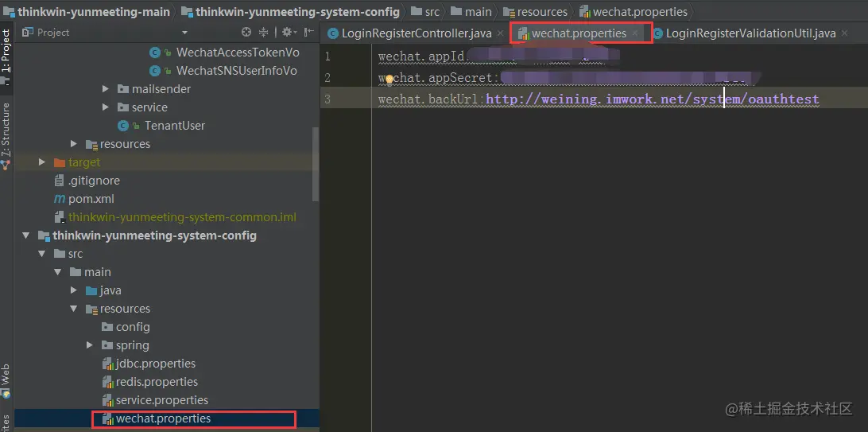Click the orange target folder icon

pyautogui.click(x=60, y=162)
